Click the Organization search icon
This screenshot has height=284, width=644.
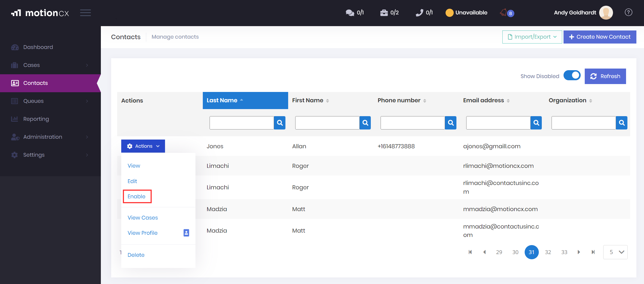click(621, 123)
